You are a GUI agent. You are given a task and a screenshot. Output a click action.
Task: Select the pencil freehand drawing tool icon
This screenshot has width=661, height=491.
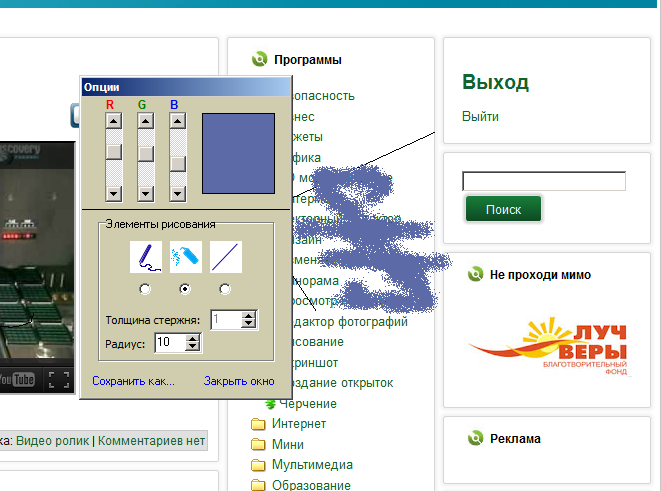(x=146, y=257)
